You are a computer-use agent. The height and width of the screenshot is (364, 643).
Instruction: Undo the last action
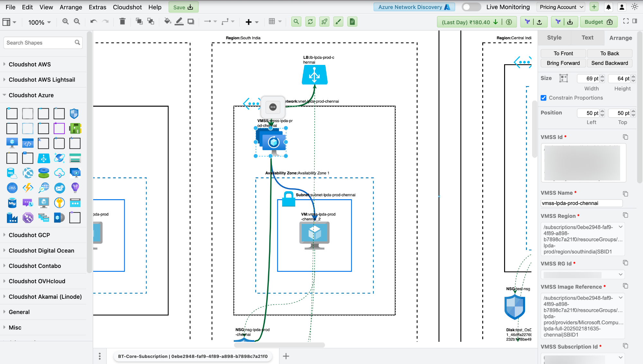pos(94,22)
